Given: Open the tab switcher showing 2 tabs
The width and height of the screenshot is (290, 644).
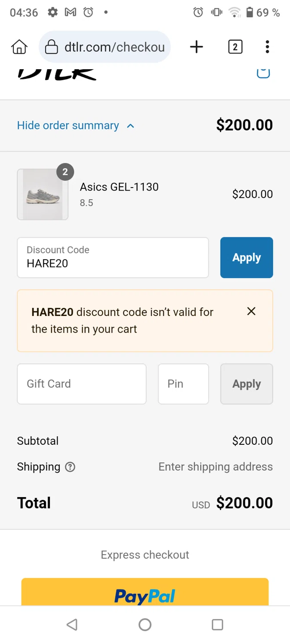Looking at the screenshot, I should pyautogui.click(x=235, y=47).
